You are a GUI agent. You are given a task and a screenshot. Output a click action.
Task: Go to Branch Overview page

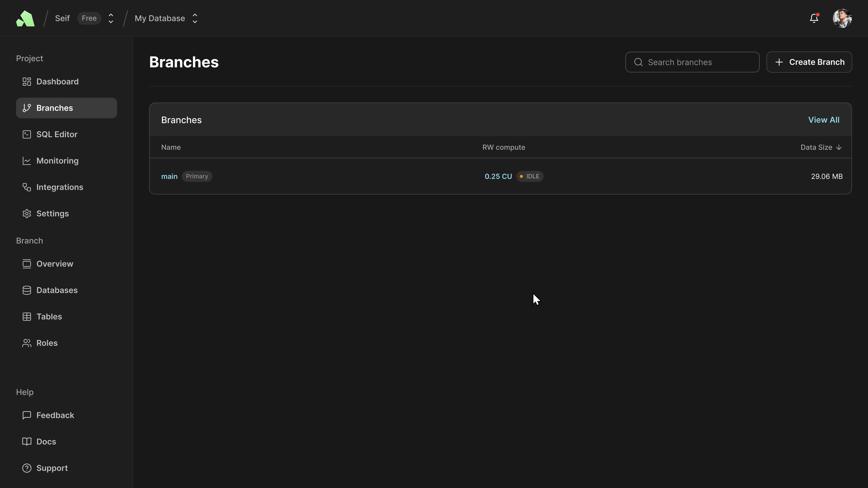click(55, 264)
